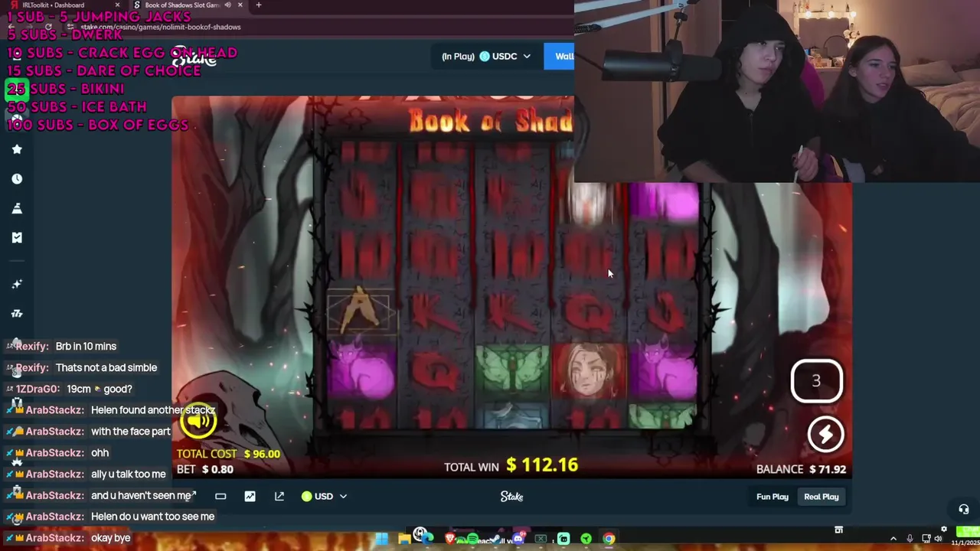
Task: Open Chrome from taskbar
Action: [609, 539]
